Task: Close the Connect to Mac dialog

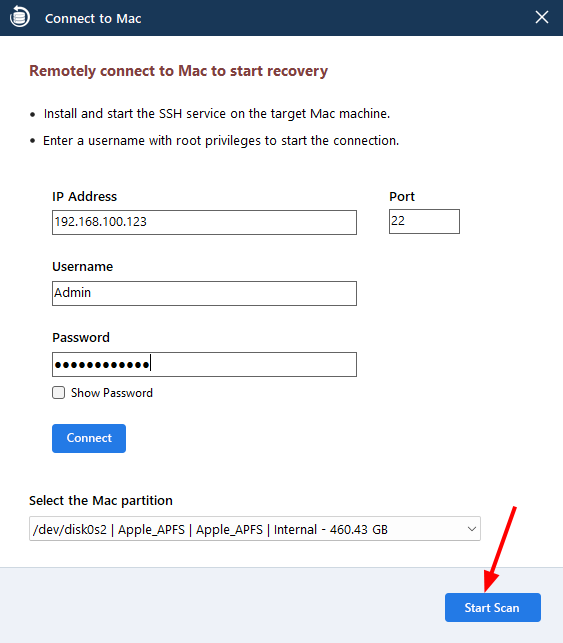Action: [542, 17]
